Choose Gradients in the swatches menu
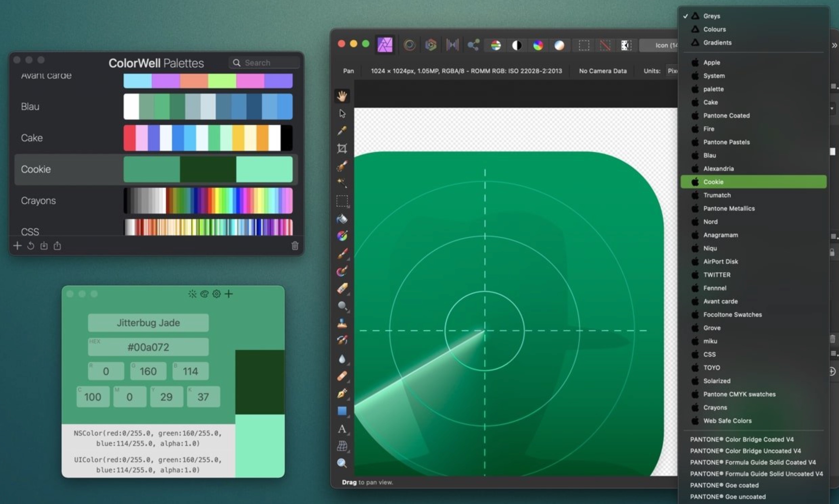839x504 pixels. 754,43
